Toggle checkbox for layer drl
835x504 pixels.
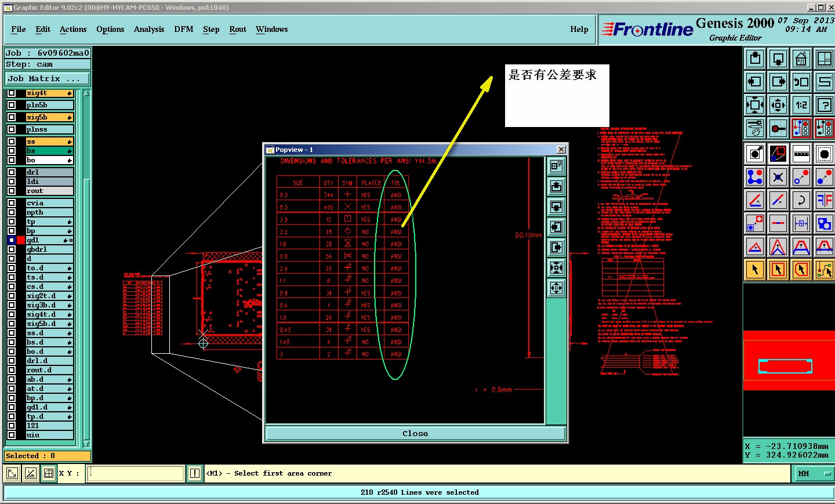(12, 172)
